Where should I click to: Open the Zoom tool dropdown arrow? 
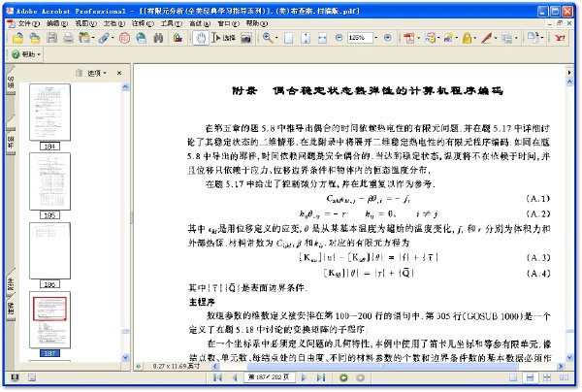(276, 38)
